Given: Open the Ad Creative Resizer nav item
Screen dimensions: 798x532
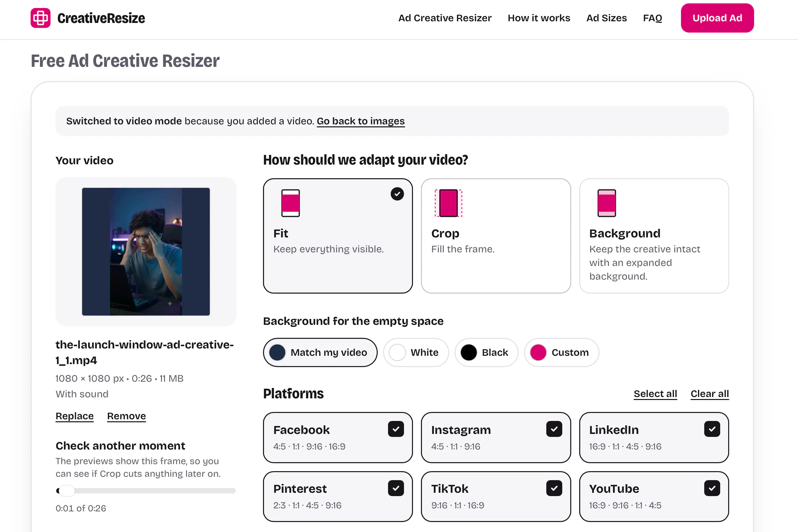Looking at the screenshot, I should pyautogui.click(x=445, y=18).
